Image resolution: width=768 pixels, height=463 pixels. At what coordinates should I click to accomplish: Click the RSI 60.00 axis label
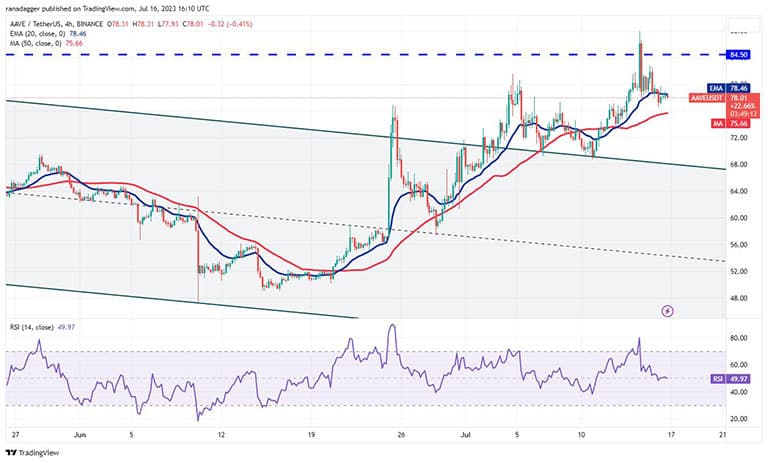[x=738, y=365]
